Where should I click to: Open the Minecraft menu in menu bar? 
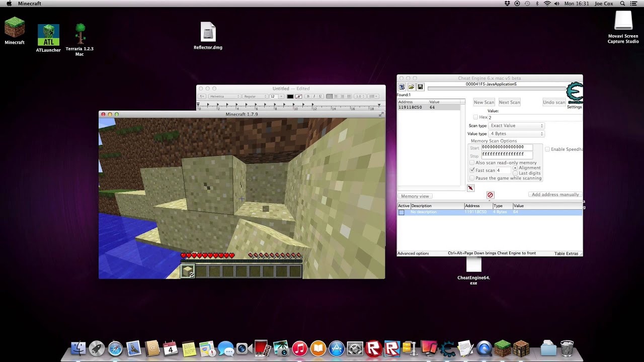(x=30, y=4)
